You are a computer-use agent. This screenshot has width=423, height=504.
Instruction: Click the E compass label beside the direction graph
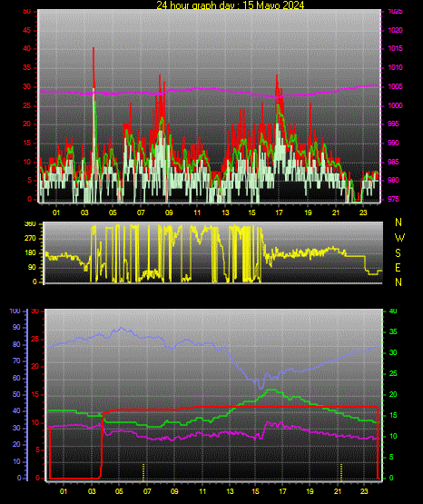point(398,267)
